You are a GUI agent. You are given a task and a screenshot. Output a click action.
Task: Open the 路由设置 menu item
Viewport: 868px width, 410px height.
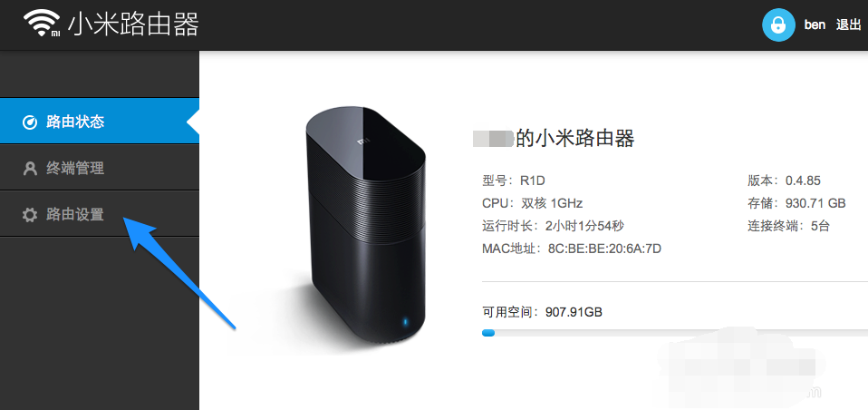100,214
